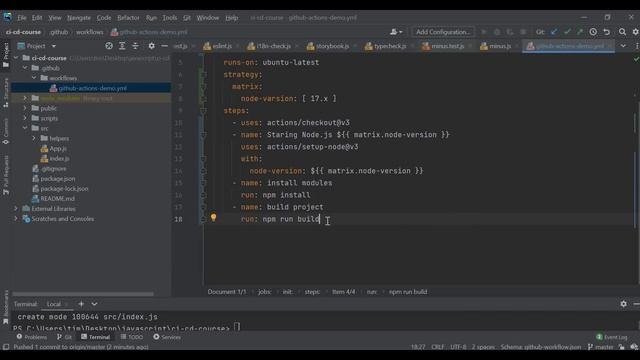This screenshot has height=360, width=640.
Task: Switch to the eslint.js editor tab
Action: (218, 46)
